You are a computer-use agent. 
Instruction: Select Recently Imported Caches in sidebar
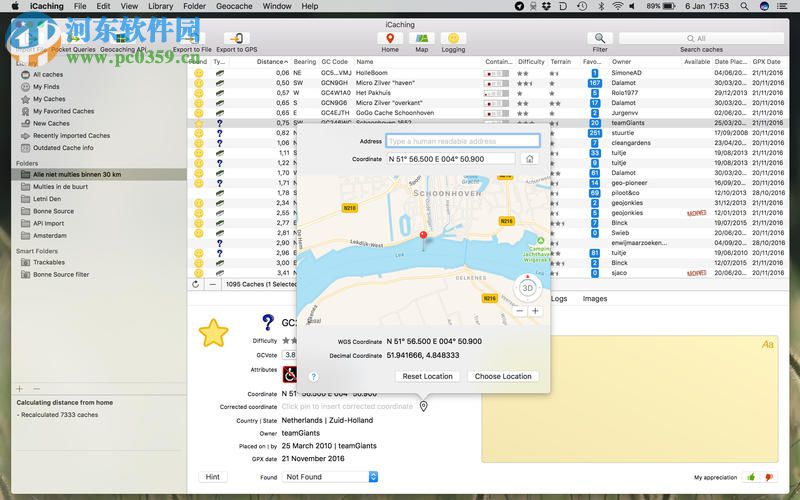(x=71, y=136)
